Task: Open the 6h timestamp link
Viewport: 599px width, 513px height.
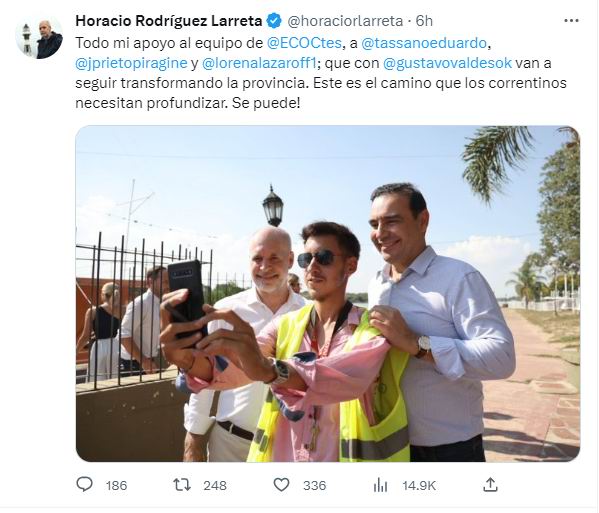Action: [x=424, y=21]
